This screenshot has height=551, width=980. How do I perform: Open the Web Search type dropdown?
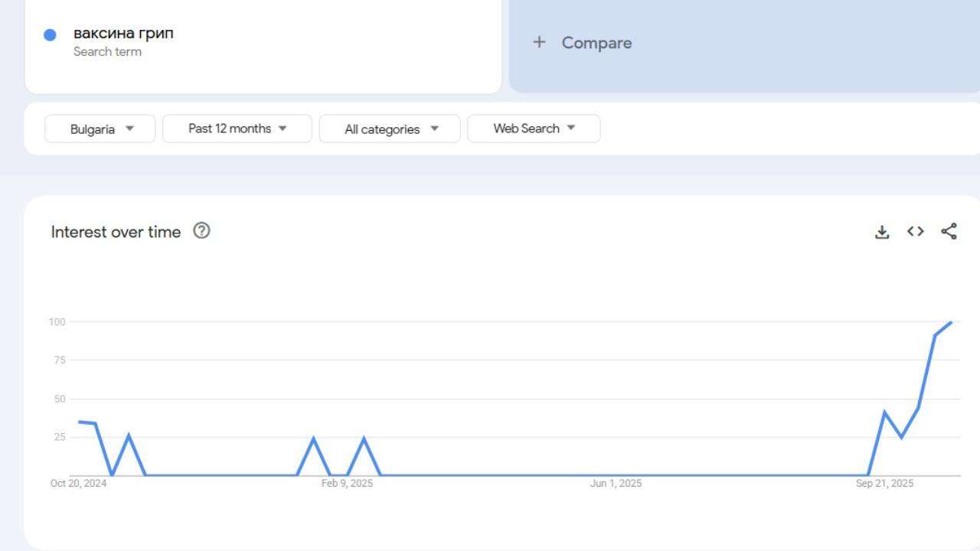point(534,129)
